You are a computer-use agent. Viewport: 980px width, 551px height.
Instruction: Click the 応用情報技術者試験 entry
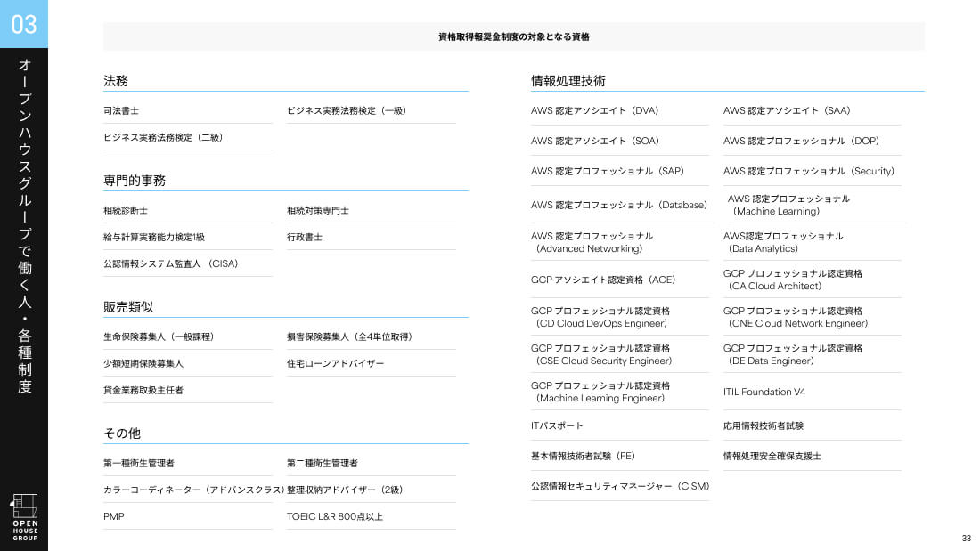[x=764, y=426]
